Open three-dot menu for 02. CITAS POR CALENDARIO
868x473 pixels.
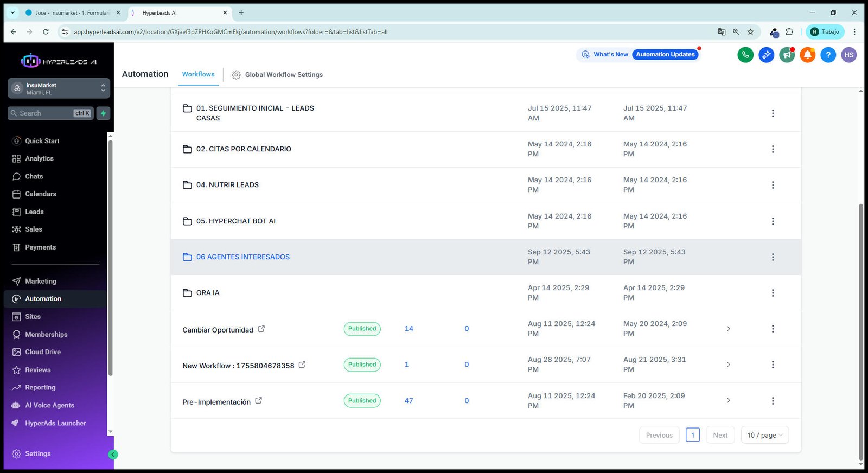click(x=773, y=149)
